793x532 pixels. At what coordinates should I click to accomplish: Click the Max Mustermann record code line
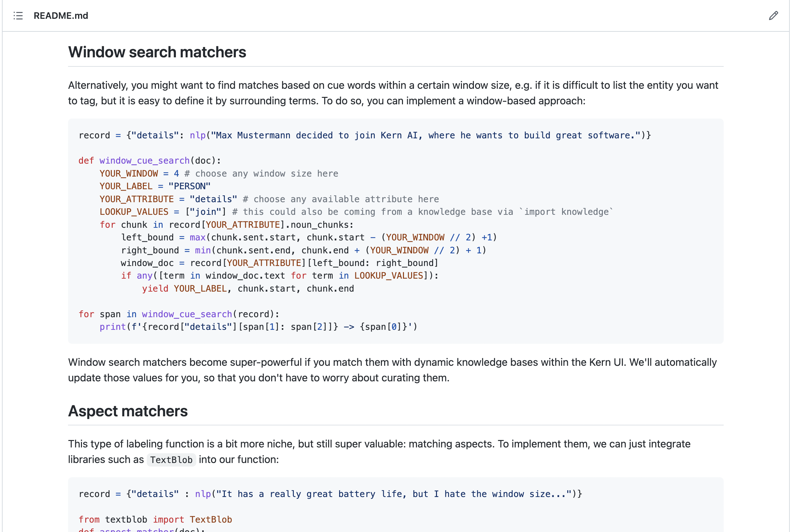pos(365,135)
